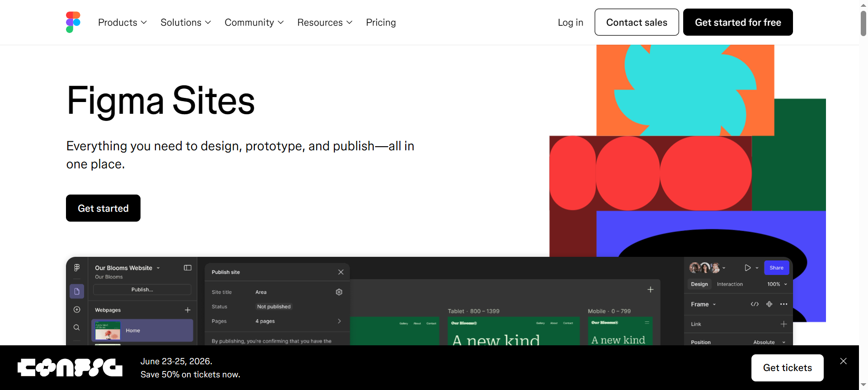
Task: Click Get started for free
Action: 738,22
